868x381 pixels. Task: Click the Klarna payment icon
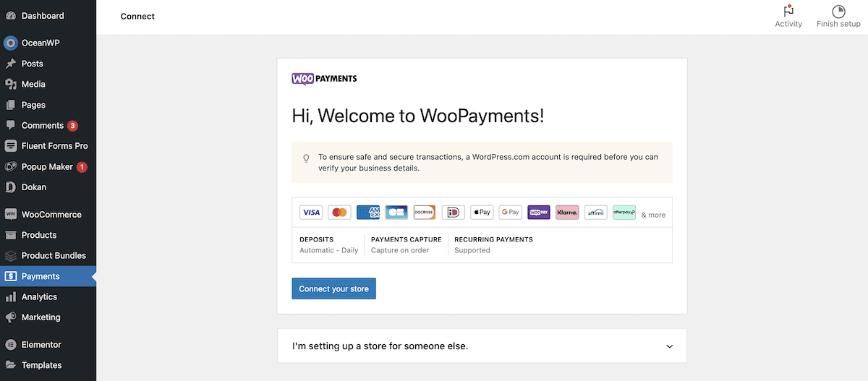click(567, 213)
